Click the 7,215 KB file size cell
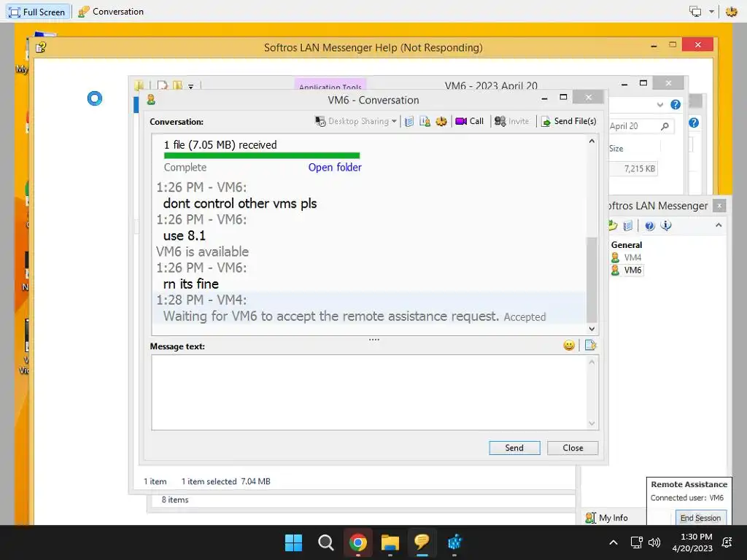747x560 pixels. tap(639, 168)
